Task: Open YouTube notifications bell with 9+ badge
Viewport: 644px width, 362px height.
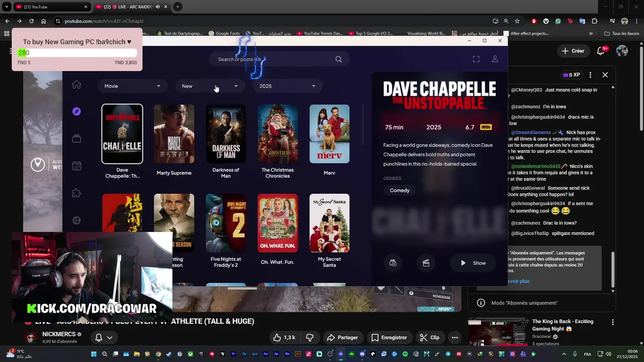Action: 601,51
